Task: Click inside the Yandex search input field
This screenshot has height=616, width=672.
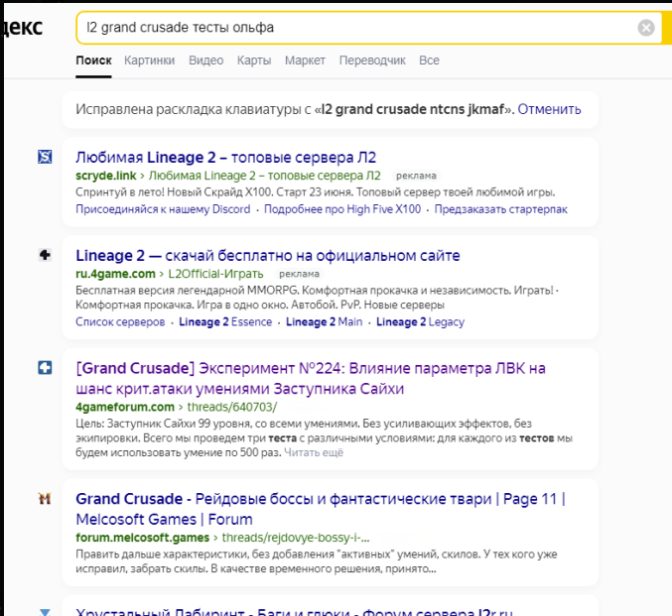Action: [347, 28]
